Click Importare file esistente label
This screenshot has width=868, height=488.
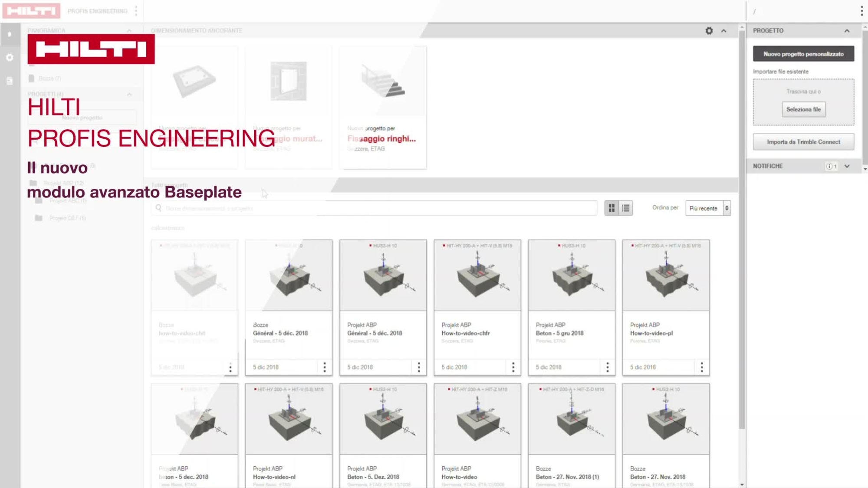(780, 72)
